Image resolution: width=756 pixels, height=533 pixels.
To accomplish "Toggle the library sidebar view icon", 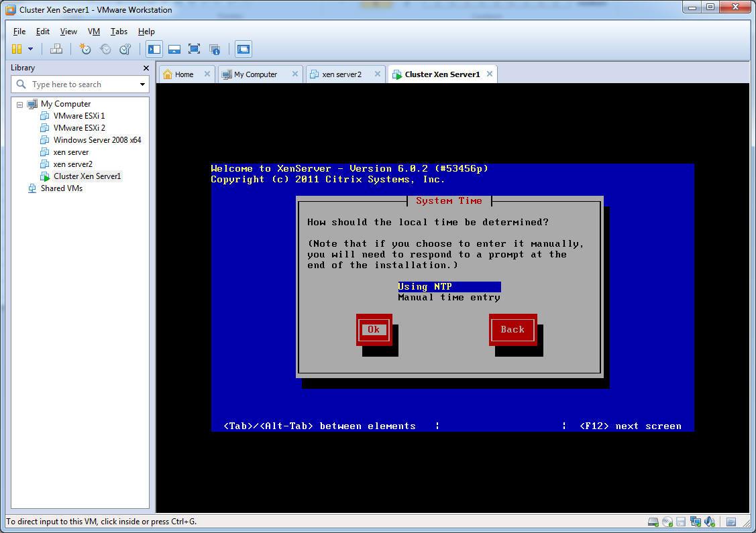I will 154,49.
